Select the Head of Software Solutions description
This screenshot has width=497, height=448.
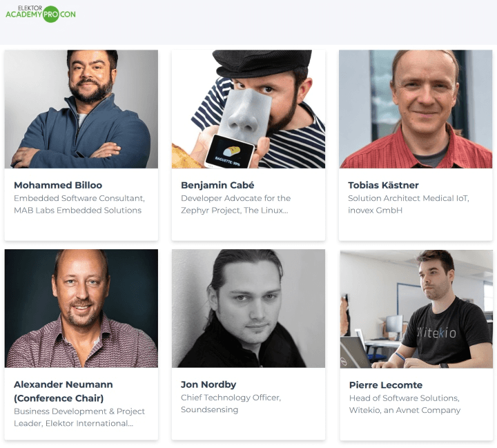pos(404,404)
